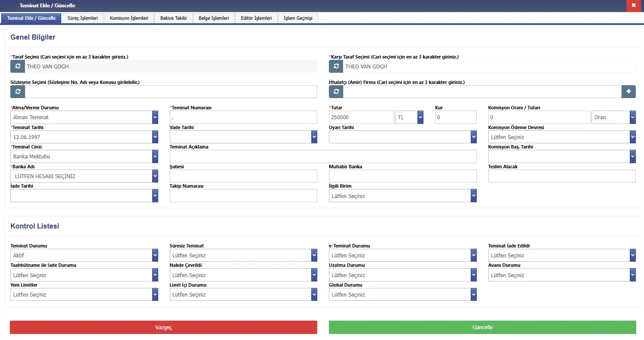The height and width of the screenshot is (340, 644).
Task: Open the Vade Tarihi date picker
Action: coord(314,137)
